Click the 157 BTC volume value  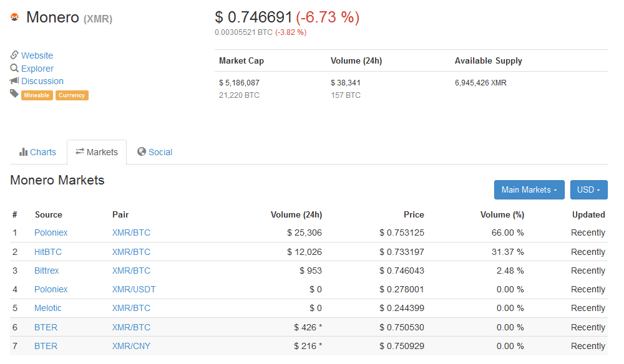(x=346, y=95)
